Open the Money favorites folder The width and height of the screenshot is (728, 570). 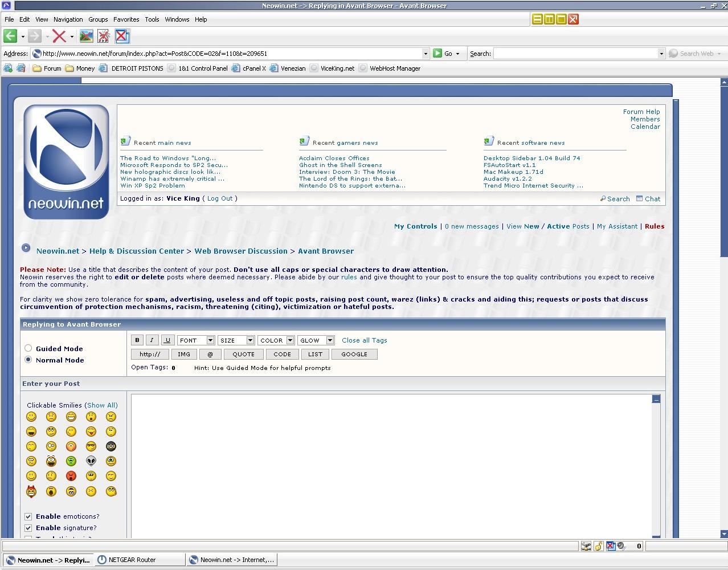(80, 68)
